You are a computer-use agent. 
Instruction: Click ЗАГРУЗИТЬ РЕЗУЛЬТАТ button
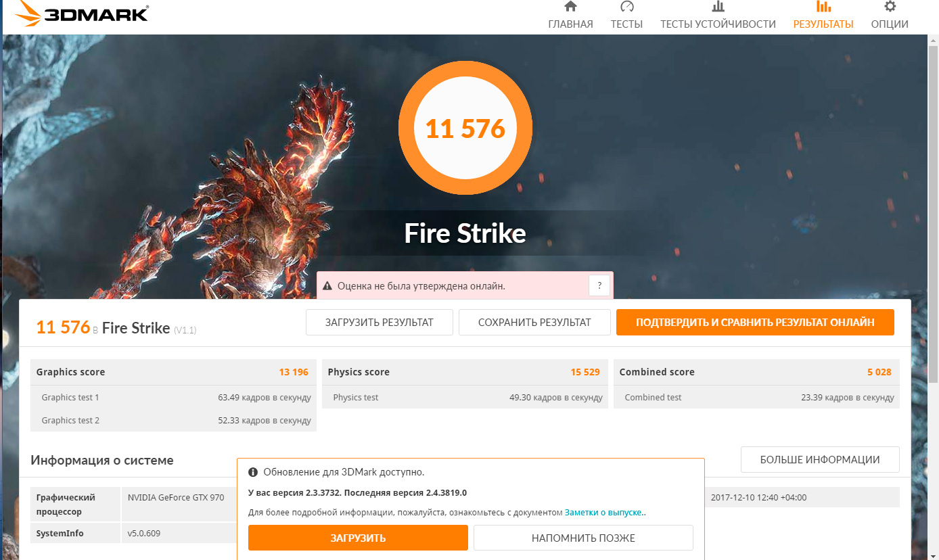pyautogui.click(x=380, y=323)
